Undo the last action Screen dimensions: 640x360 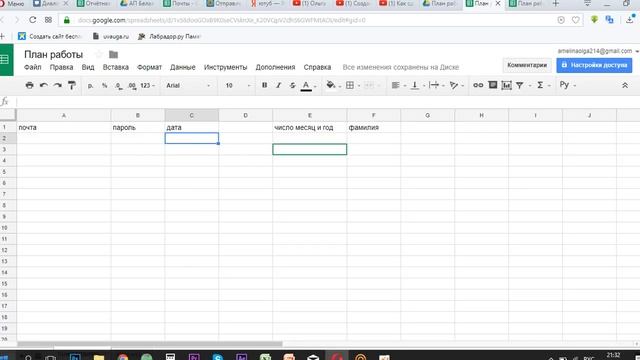click(x=43, y=85)
